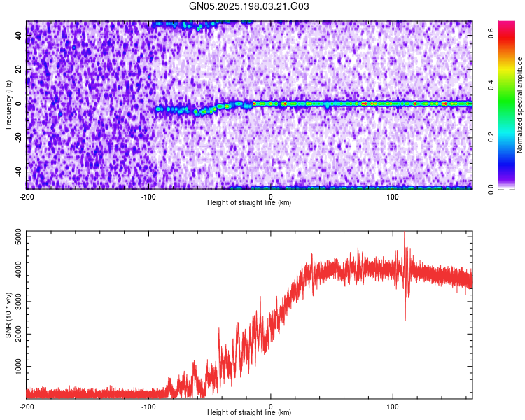The width and height of the screenshot is (525, 420).
Task: Click the lower plot's Height of straight line label
Action: pos(249,412)
